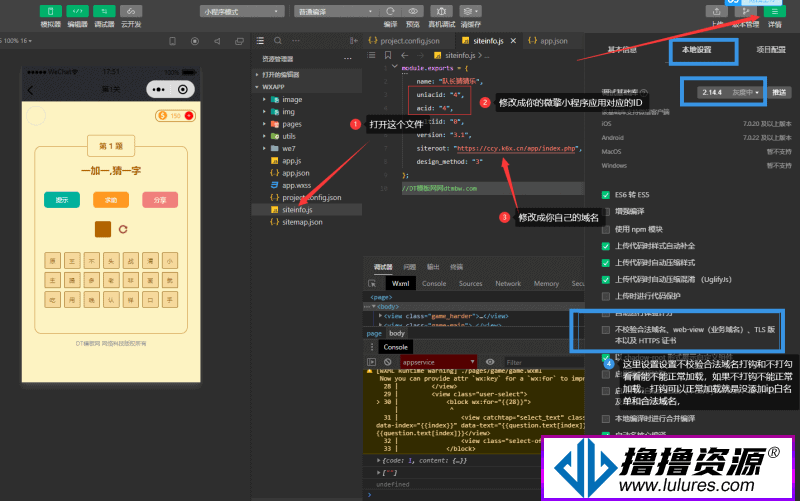This screenshot has height=501, width=800.
Task: Open the appservice context dropdown
Action: (x=438, y=362)
